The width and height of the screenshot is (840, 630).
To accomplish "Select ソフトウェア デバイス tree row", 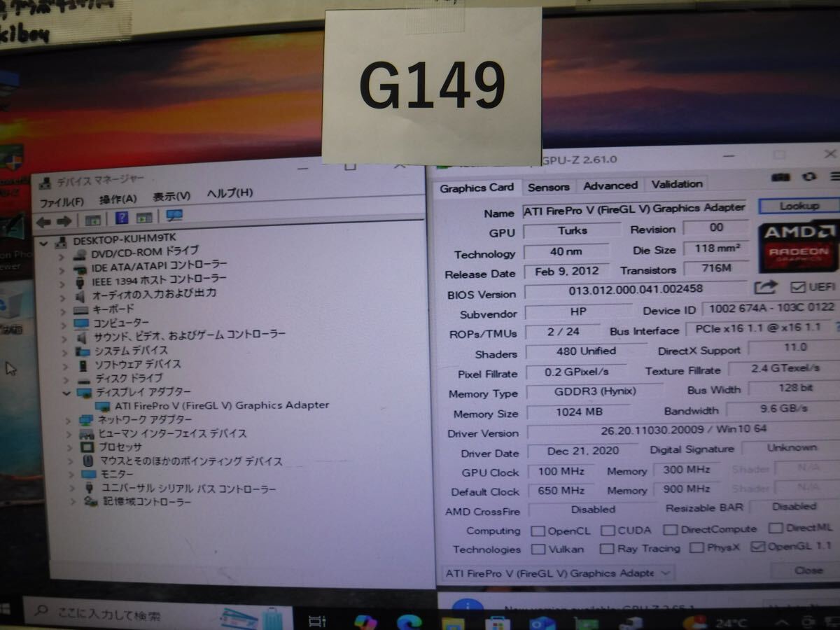I will click(136, 365).
